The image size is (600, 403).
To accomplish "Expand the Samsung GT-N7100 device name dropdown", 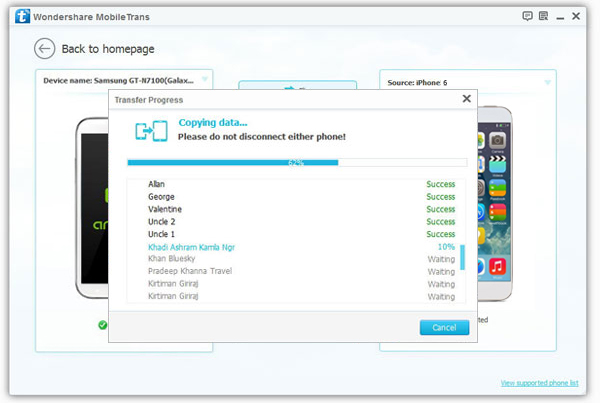I will [x=205, y=80].
